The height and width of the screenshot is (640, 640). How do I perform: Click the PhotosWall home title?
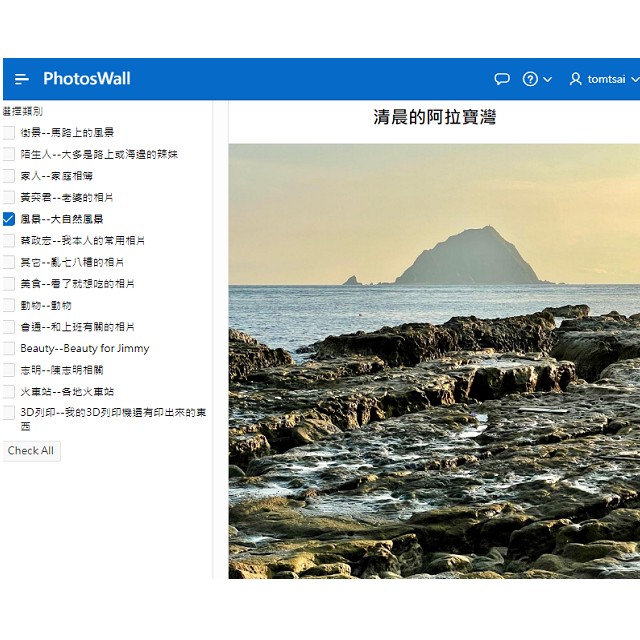click(x=87, y=79)
